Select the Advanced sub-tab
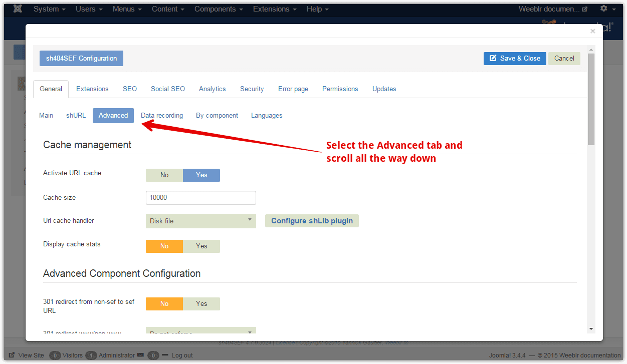Image resolution: width=627 pixels, height=364 pixels. 113,115
